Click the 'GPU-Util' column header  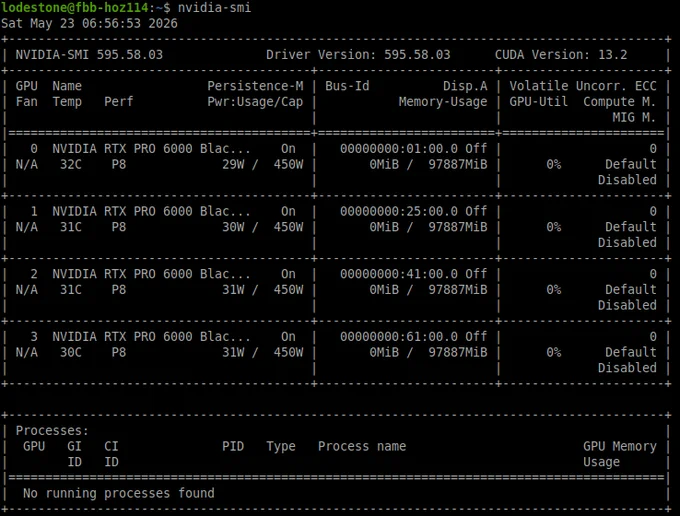539,101
